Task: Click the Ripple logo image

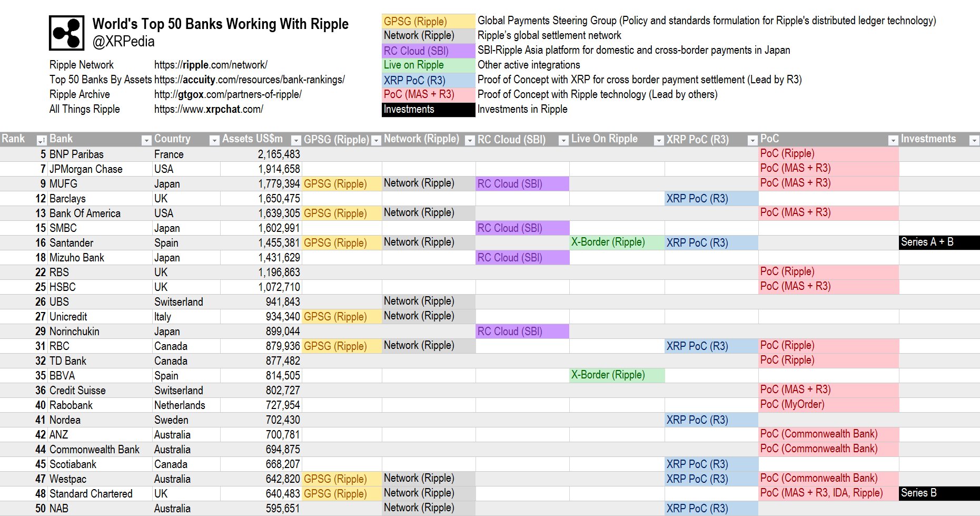Action: pos(67,33)
